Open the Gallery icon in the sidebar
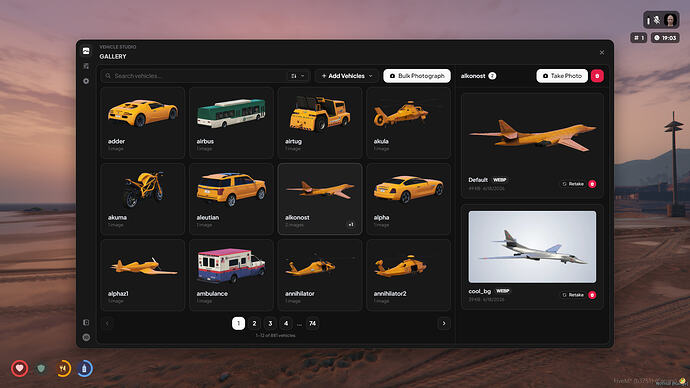 tap(86, 51)
